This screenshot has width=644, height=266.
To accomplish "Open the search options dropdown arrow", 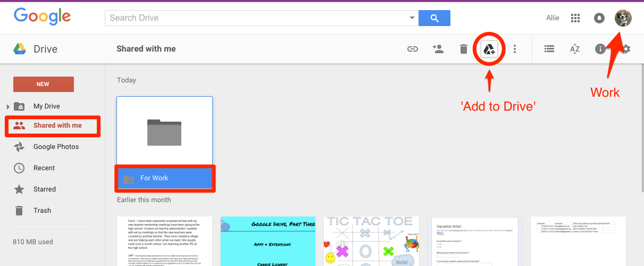I will click(x=412, y=18).
